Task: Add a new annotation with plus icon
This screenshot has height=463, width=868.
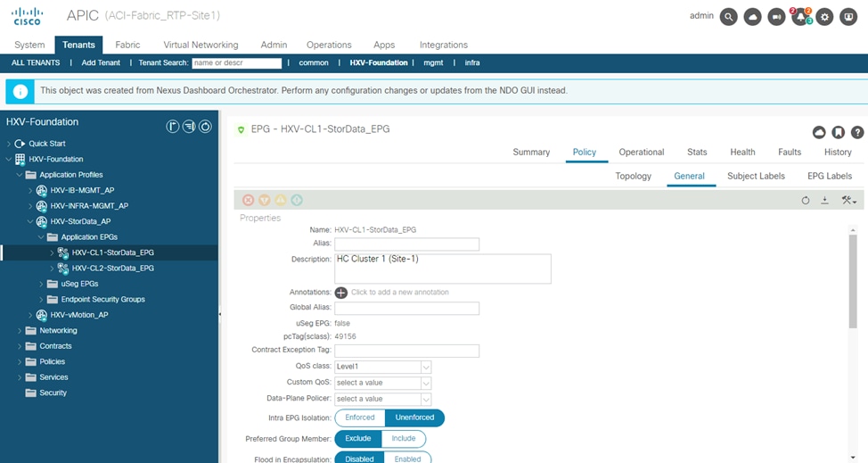Action: pos(341,293)
